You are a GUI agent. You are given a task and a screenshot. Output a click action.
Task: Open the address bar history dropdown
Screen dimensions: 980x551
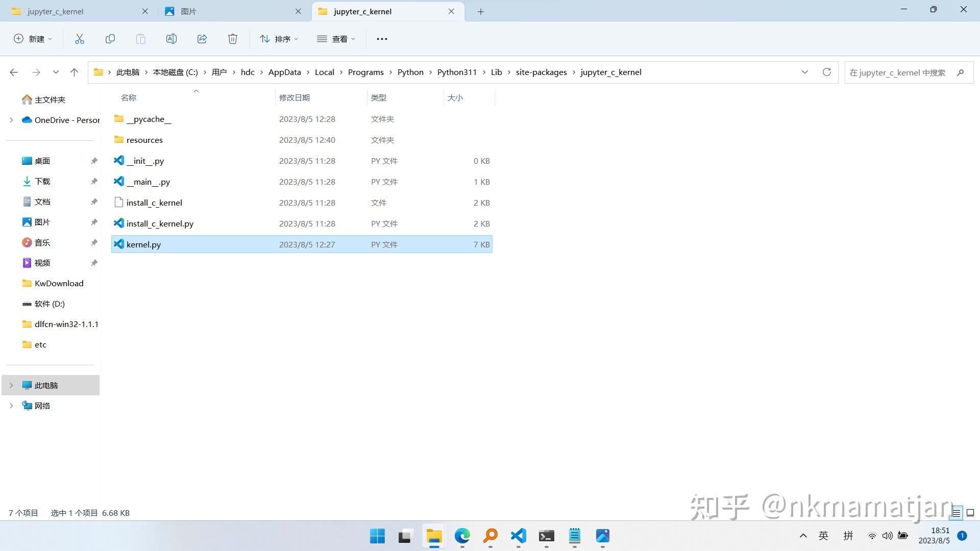(805, 72)
